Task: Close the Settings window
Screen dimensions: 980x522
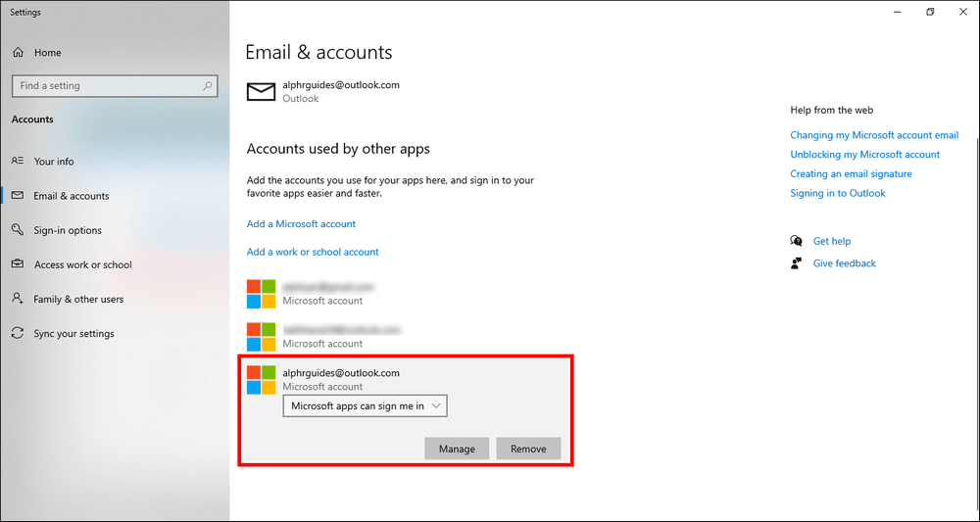Action: [x=962, y=11]
